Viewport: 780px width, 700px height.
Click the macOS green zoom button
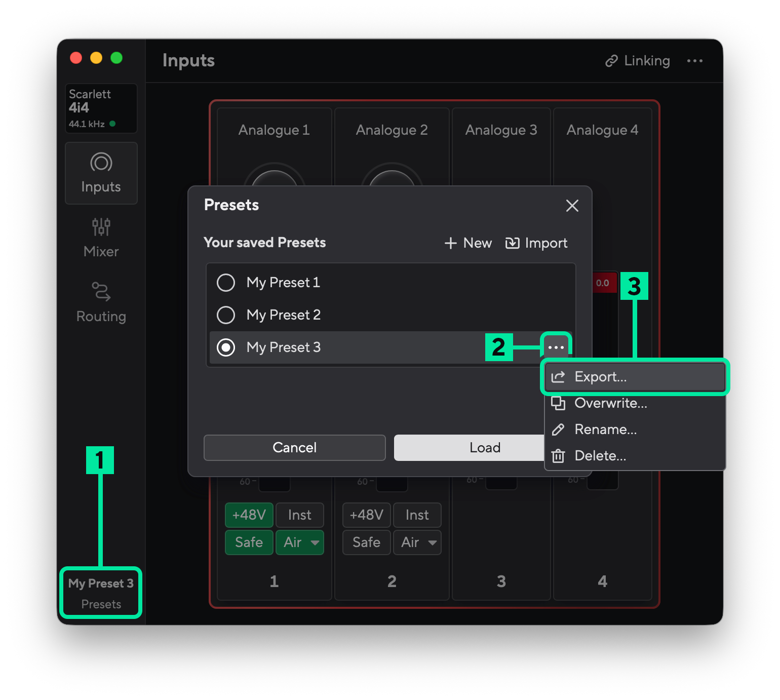[116, 58]
